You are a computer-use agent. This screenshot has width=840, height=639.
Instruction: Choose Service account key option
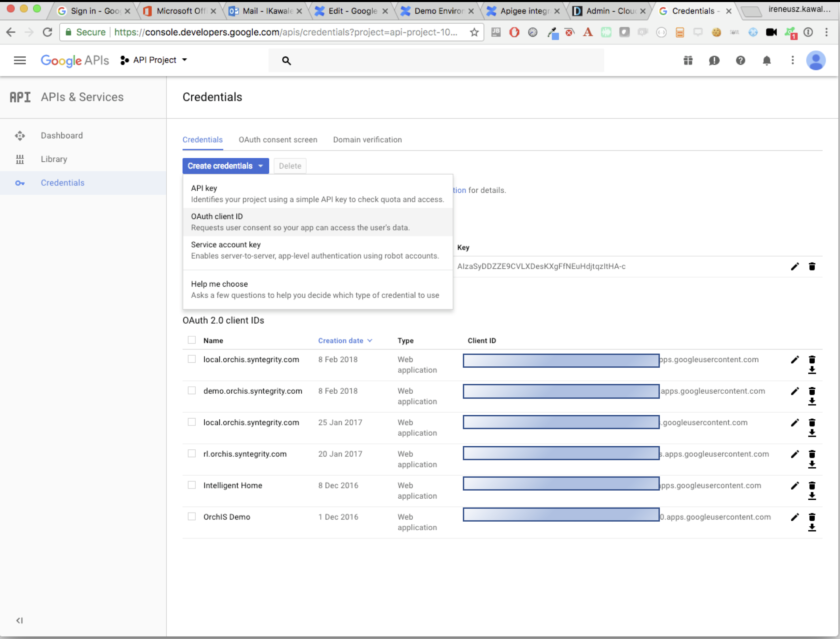(317, 250)
